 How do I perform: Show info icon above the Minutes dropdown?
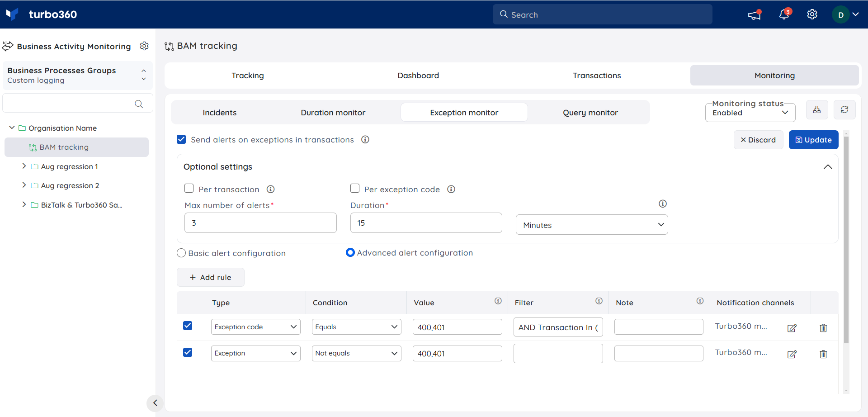click(x=663, y=204)
